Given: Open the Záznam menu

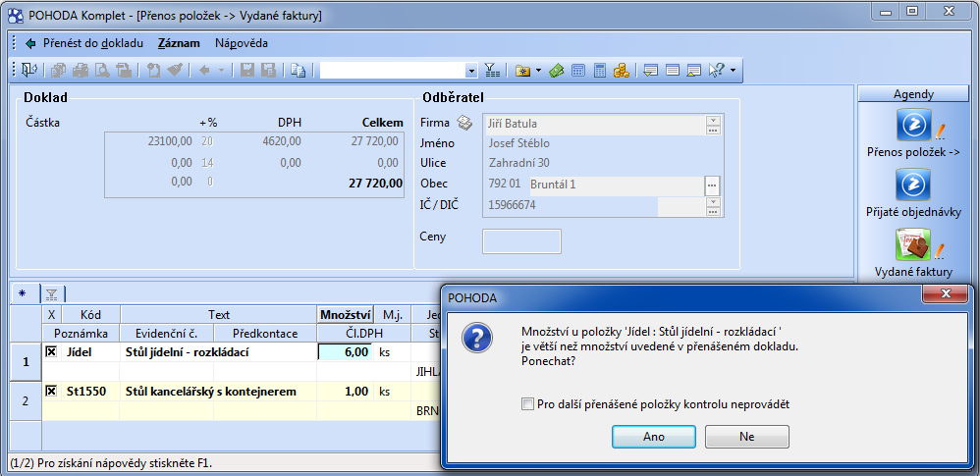Looking at the screenshot, I should point(179,43).
